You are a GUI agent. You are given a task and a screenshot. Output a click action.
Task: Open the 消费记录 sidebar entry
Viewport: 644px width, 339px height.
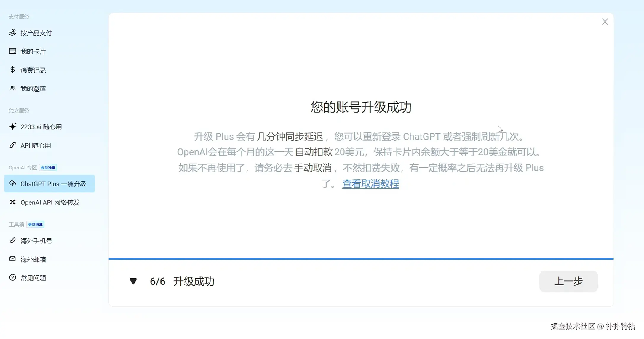pyautogui.click(x=33, y=70)
